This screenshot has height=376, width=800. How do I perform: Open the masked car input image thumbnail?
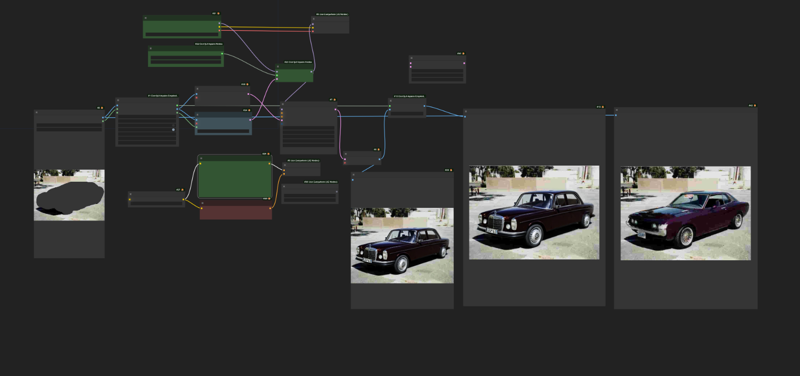tap(69, 195)
